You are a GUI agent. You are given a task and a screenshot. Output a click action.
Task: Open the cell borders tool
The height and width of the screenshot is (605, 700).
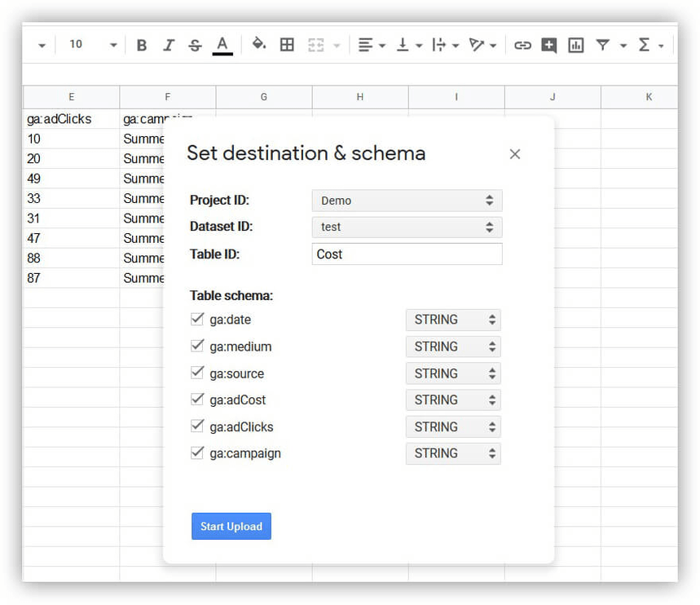287,46
